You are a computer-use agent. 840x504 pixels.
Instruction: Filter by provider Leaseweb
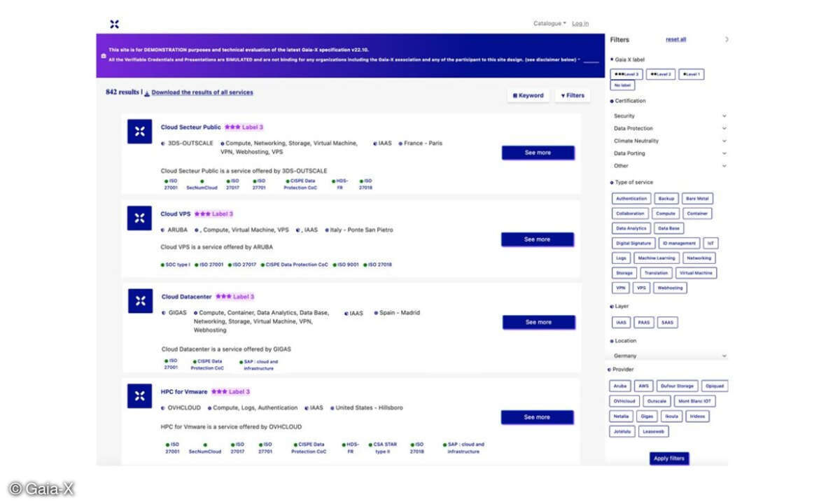point(654,431)
